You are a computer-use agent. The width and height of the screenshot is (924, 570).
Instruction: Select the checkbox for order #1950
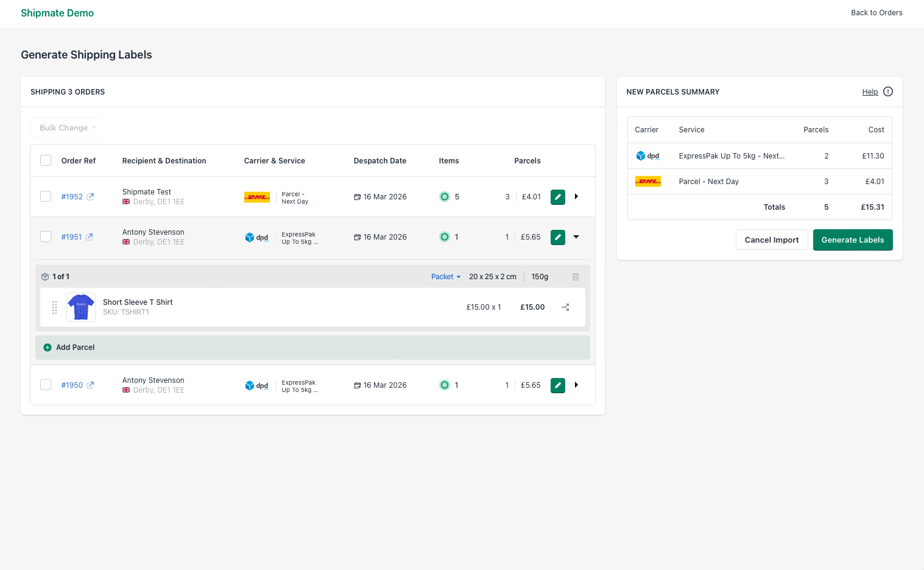click(x=46, y=385)
